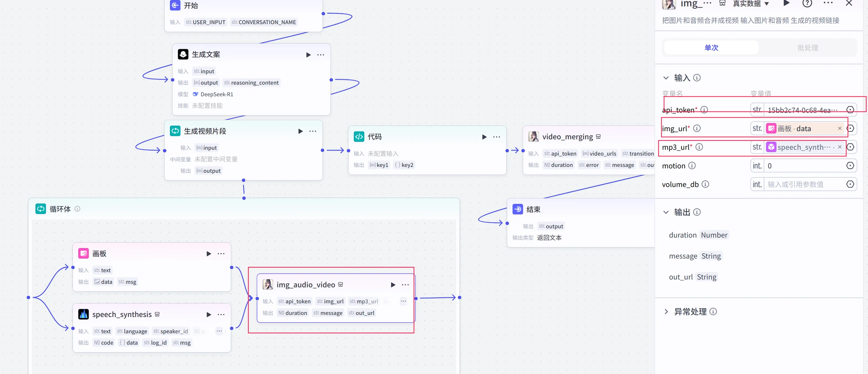868x374 pixels.
Task: Run the 画板 node
Action: point(209,254)
